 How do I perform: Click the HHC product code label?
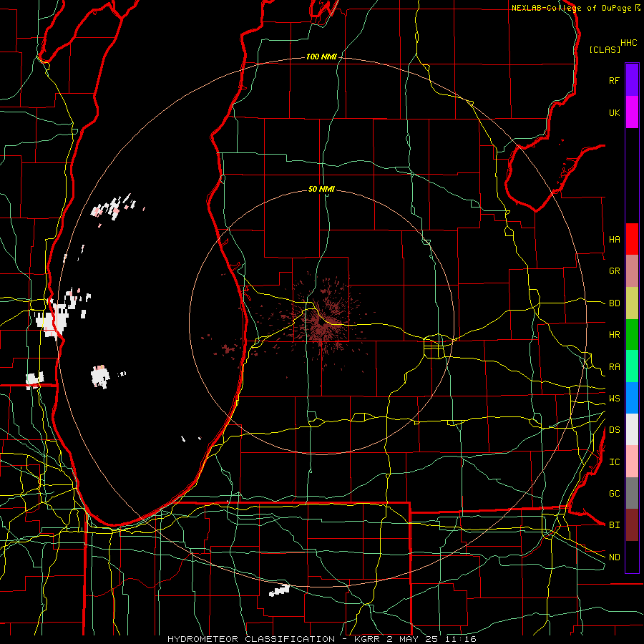(x=628, y=43)
